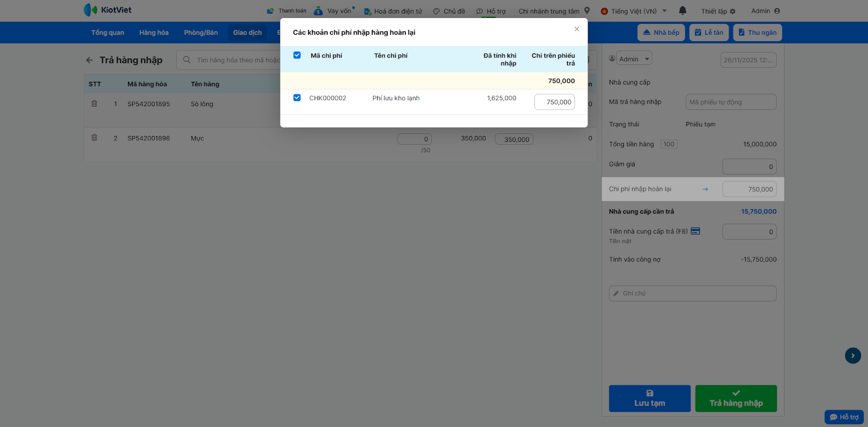
Task: Click the Mã chi phí column header
Action: point(326,55)
